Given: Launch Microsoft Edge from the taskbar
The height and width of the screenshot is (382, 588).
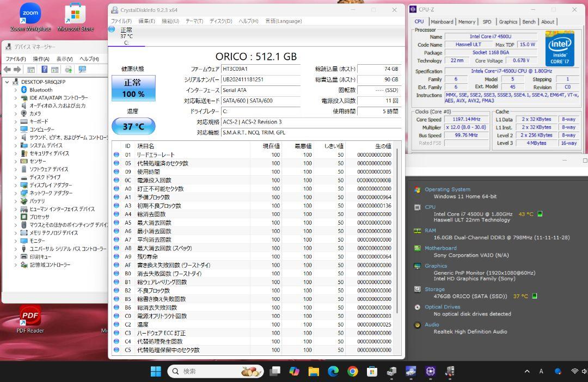Looking at the screenshot, I should (333, 371).
